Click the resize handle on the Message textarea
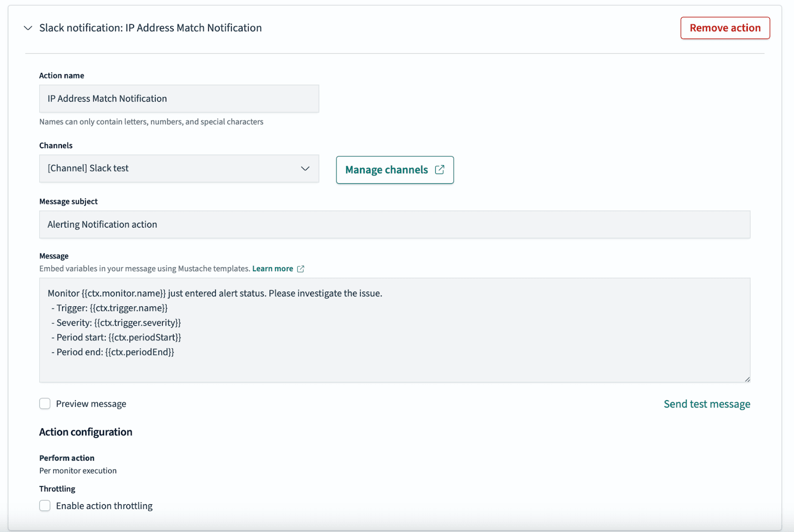 747,379
